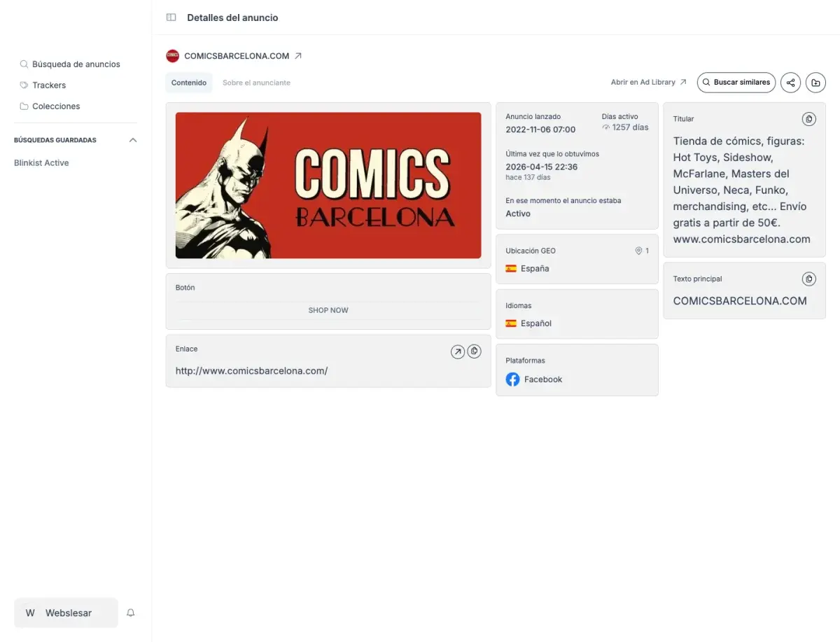The height and width of the screenshot is (642, 840).
Task: Click the location pin count in Ubicación GEO
Action: click(x=642, y=251)
